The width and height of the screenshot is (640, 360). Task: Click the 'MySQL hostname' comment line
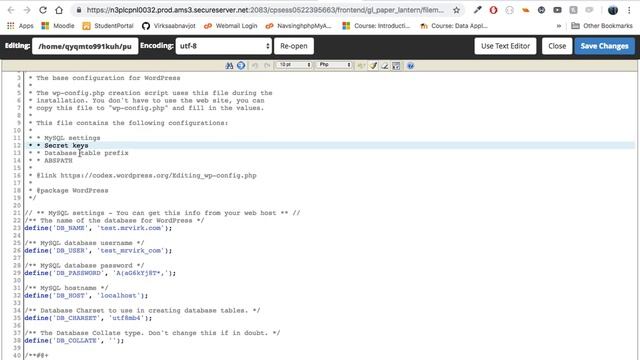click(x=67, y=288)
